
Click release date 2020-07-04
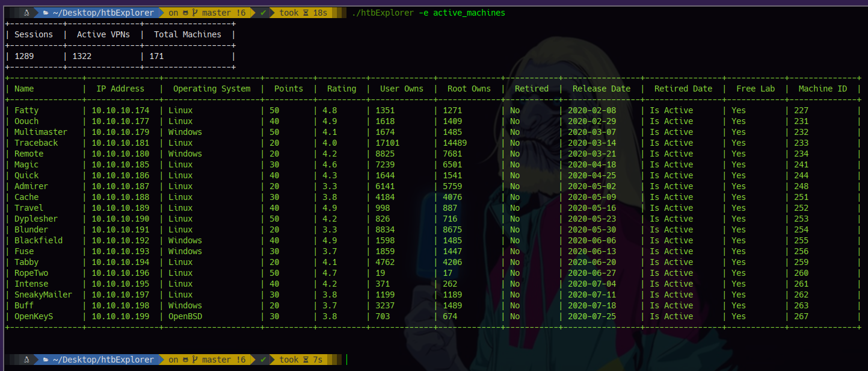tap(592, 284)
